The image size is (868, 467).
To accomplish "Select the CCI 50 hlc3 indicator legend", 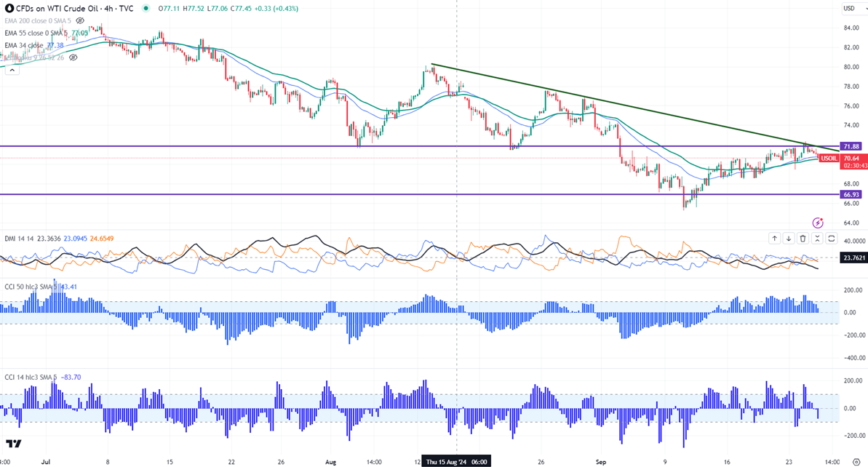I will [31, 287].
